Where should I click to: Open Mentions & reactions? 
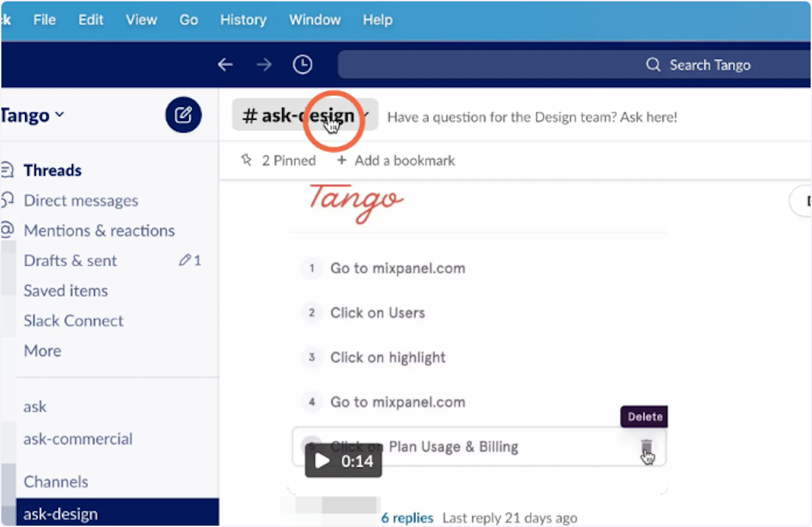(x=99, y=231)
